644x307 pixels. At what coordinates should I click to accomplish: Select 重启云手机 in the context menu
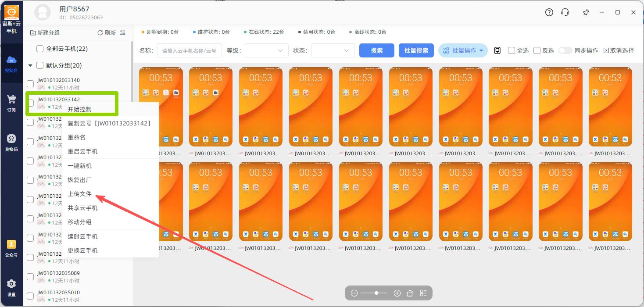[x=111, y=151]
